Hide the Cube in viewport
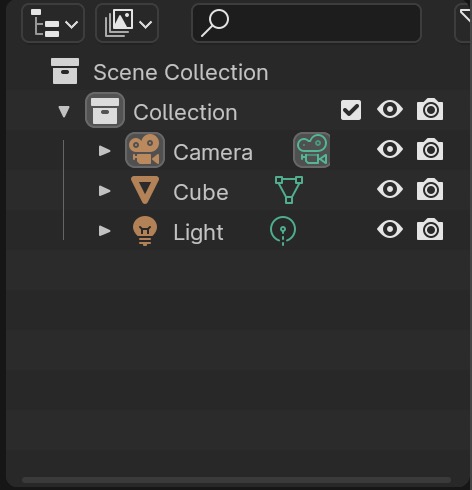Viewport: 472px width, 490px height. click(x=390, y=189)
